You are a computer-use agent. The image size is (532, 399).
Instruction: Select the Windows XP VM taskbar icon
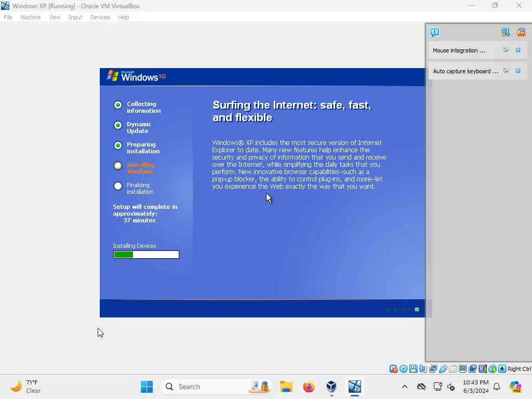click(354, 387)
